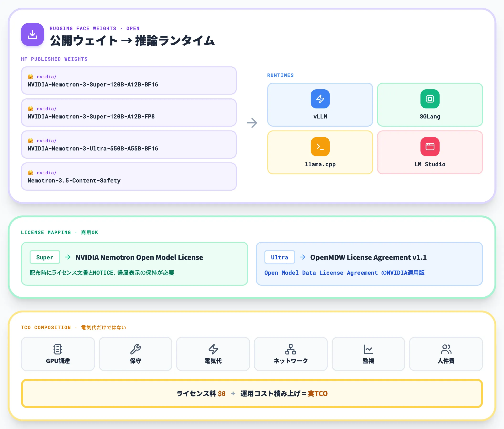Click the NVIDIA Nemotron Open Model License text
504x429 pixels.
139,257
